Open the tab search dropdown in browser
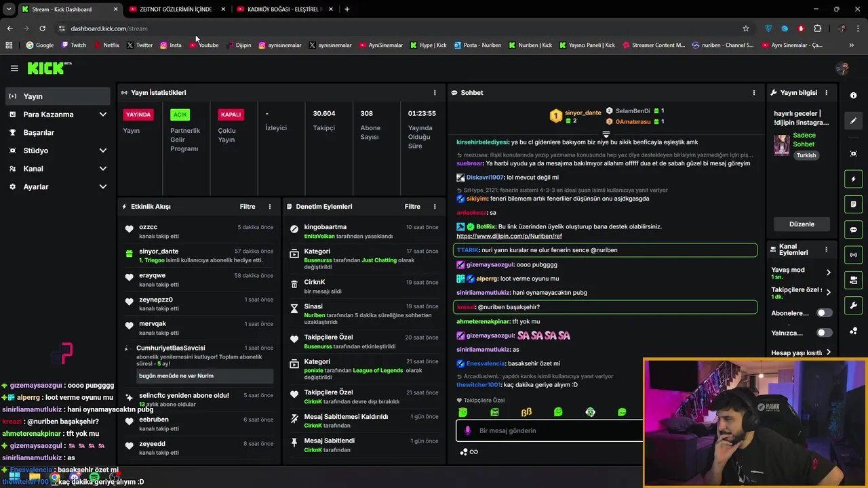 (9, 9)
